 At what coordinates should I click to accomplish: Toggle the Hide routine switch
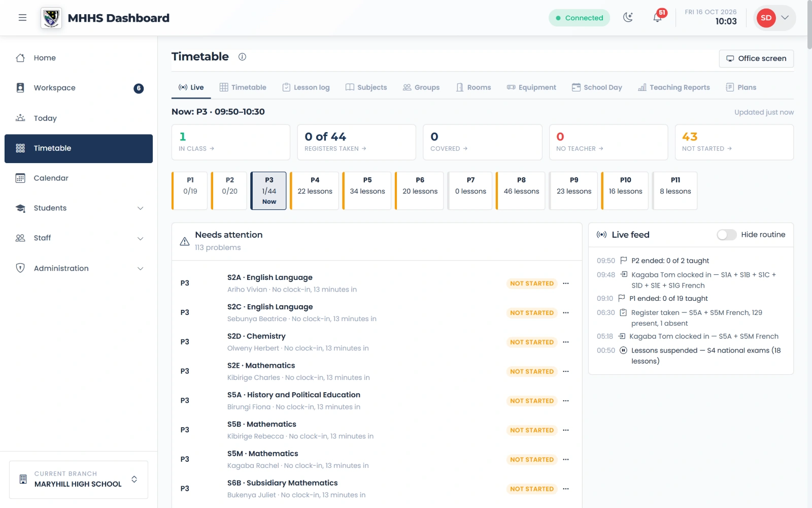tap(727, 235)
